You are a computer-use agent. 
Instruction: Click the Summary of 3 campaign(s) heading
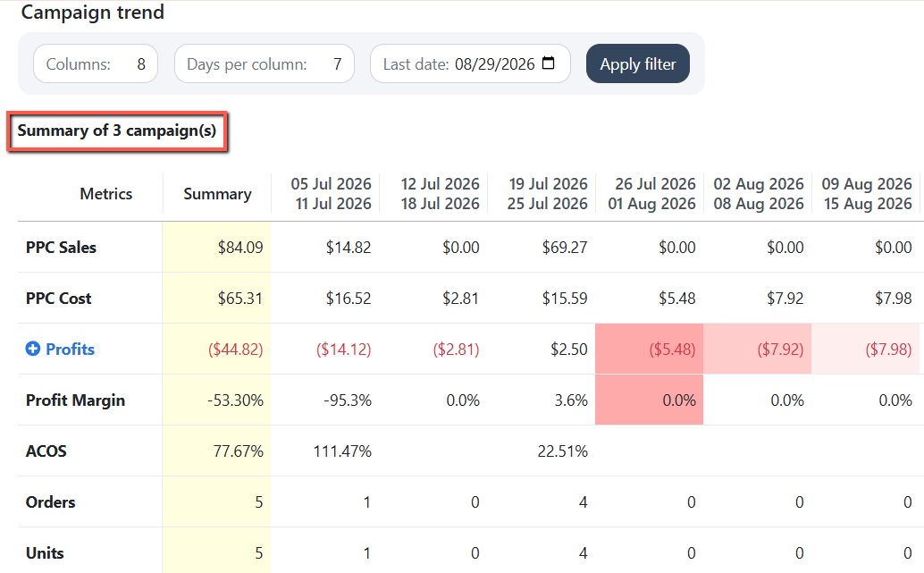117,131
